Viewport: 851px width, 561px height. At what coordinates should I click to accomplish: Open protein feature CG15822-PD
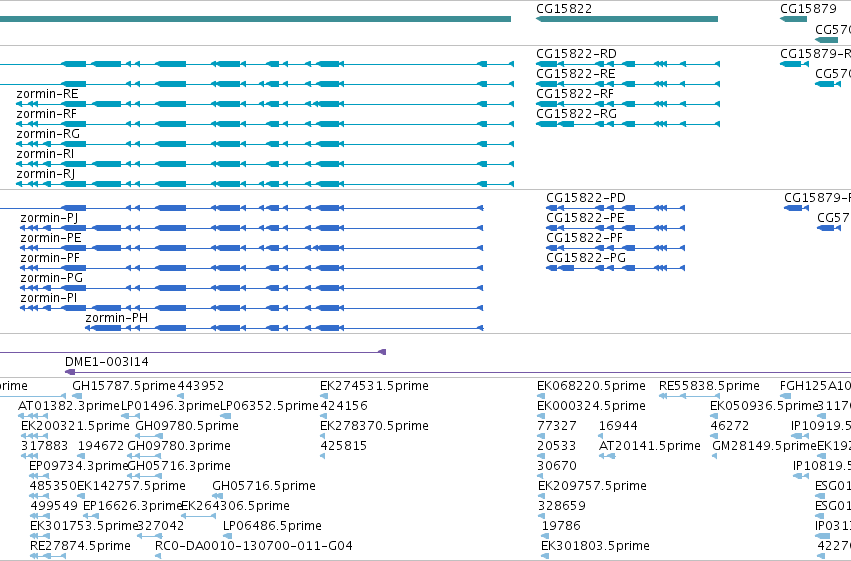586,198
